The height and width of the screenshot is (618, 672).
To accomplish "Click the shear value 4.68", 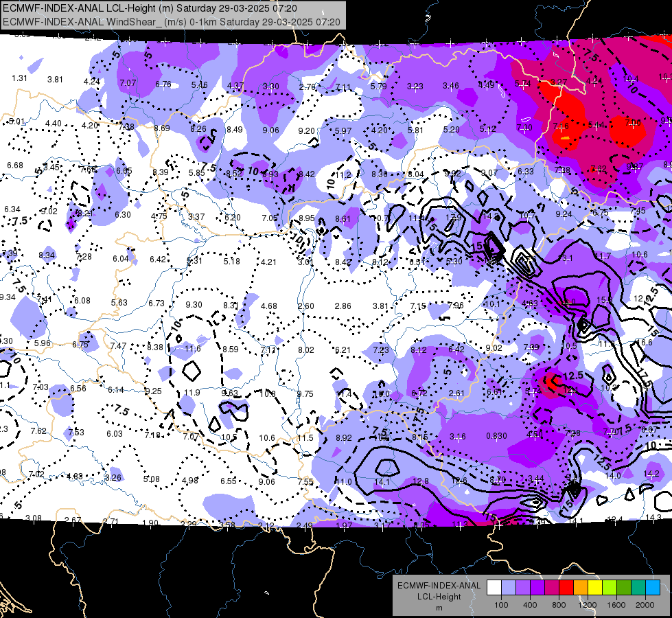I will click(269, 306).
